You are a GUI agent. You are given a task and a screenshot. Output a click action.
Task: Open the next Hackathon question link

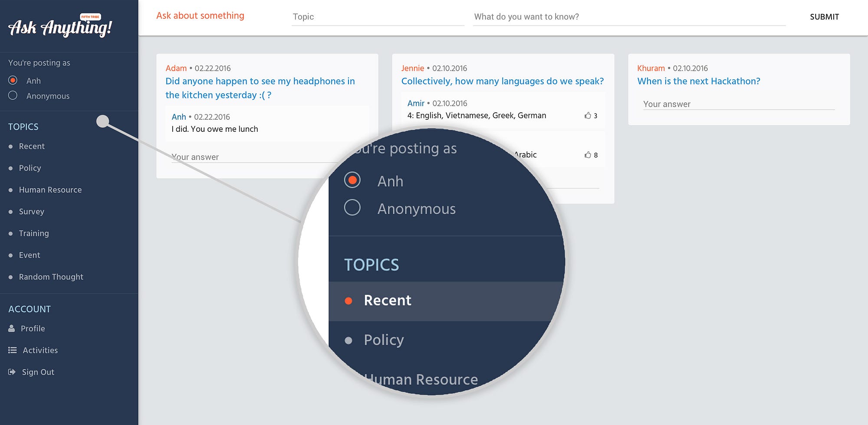tap(698, 81)
